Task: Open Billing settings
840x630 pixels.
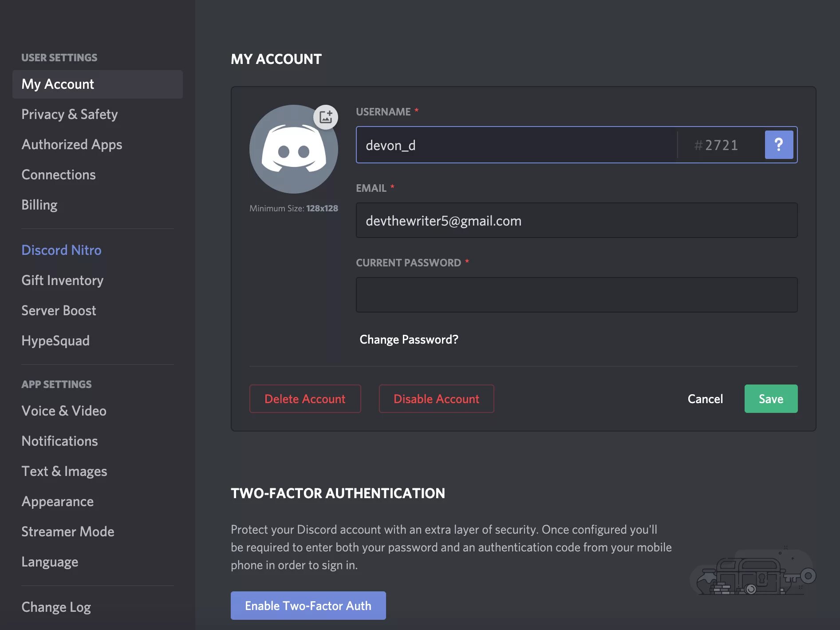Action: (39, 205)
